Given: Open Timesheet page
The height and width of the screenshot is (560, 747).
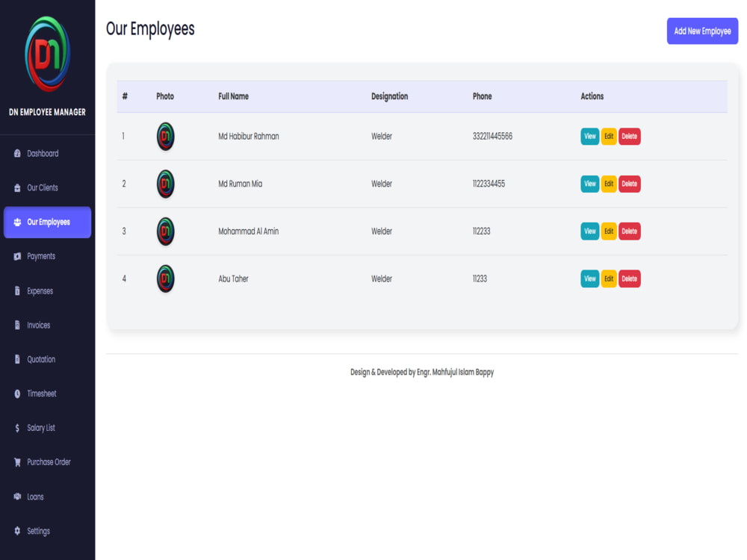Looking at the screenshot, I should click(x=47, y=393).
